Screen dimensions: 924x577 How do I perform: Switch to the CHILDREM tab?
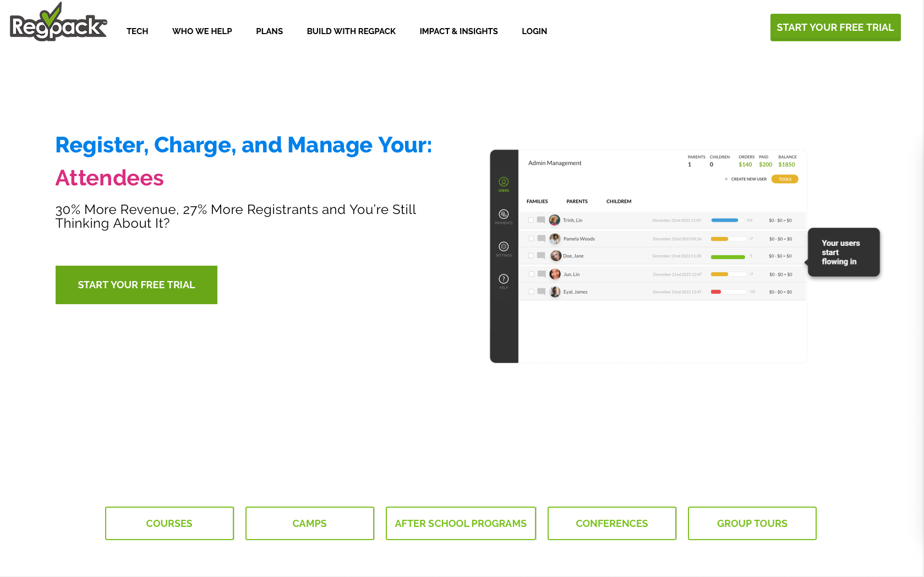[x=619, y=202]
